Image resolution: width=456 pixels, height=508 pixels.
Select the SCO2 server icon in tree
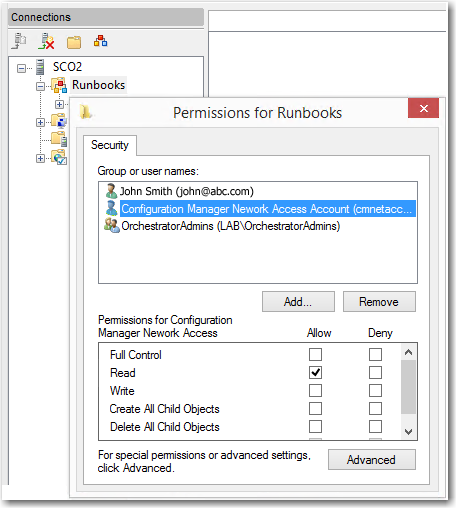point(40,67)
